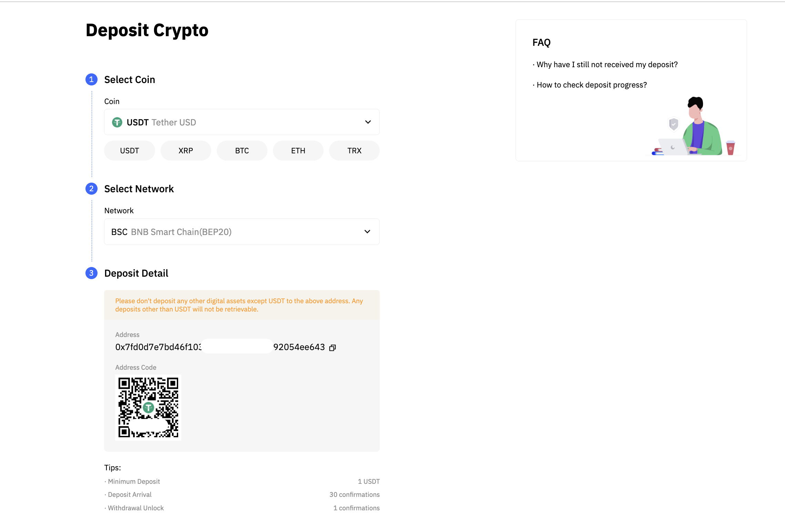Viewport: 785px width, 532px height.
Task: Click the Tether logo in coin selector
Action: 117,122
